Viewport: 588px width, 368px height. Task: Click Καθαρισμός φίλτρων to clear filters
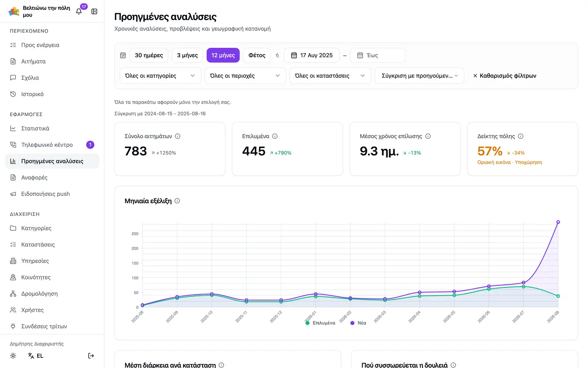coord(504,76)
